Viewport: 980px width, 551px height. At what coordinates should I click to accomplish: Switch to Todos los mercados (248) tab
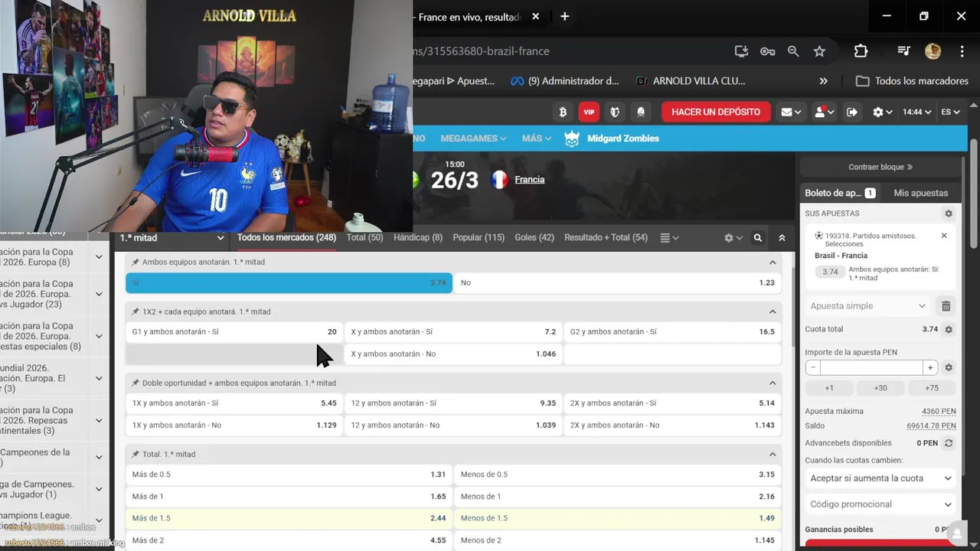[286, 238]
